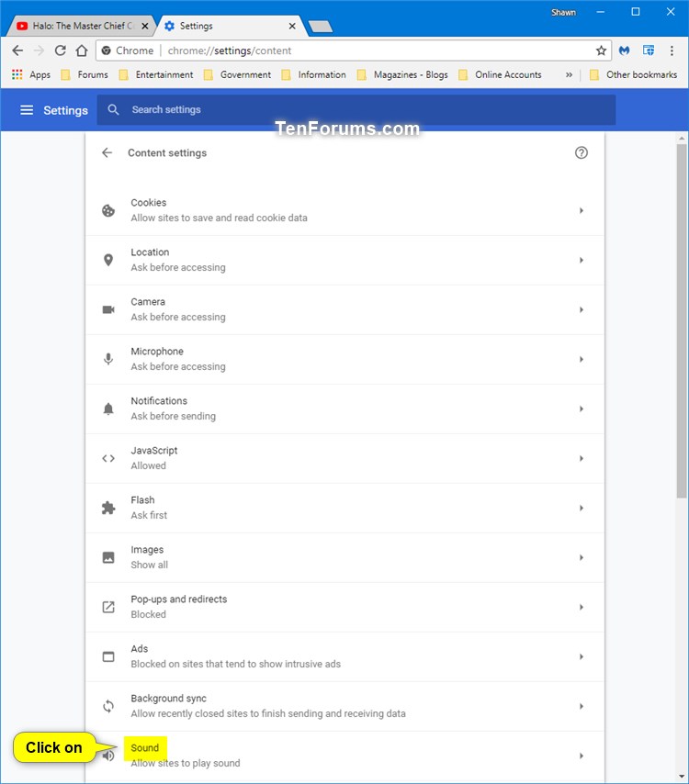Open the Sound setting
Screen dimensions: 689x784
pyautogui.click(x=344, y=756)
